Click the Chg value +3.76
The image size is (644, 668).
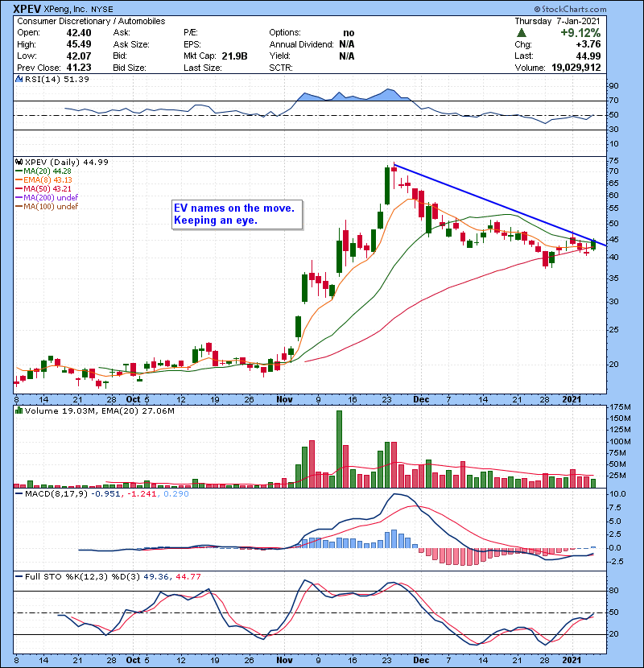tap(588, 44)
